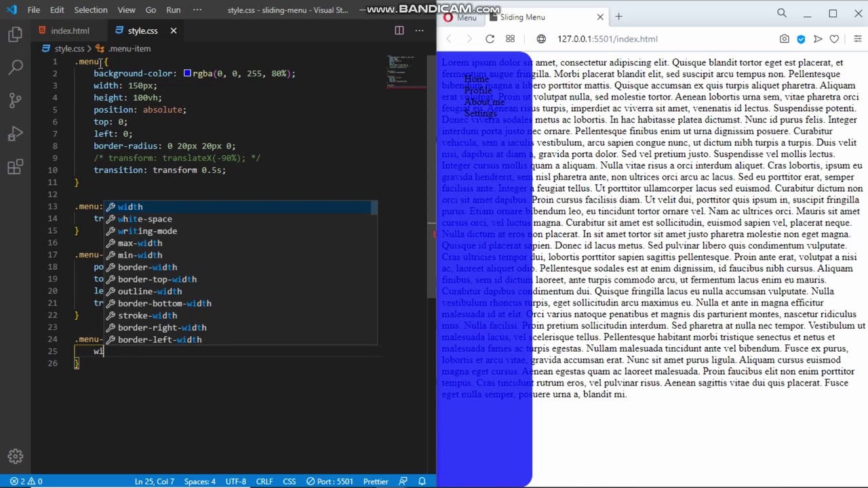Click the site information globe icon
868x488 pixels.
pyautogui.click(x=541, y=39)
